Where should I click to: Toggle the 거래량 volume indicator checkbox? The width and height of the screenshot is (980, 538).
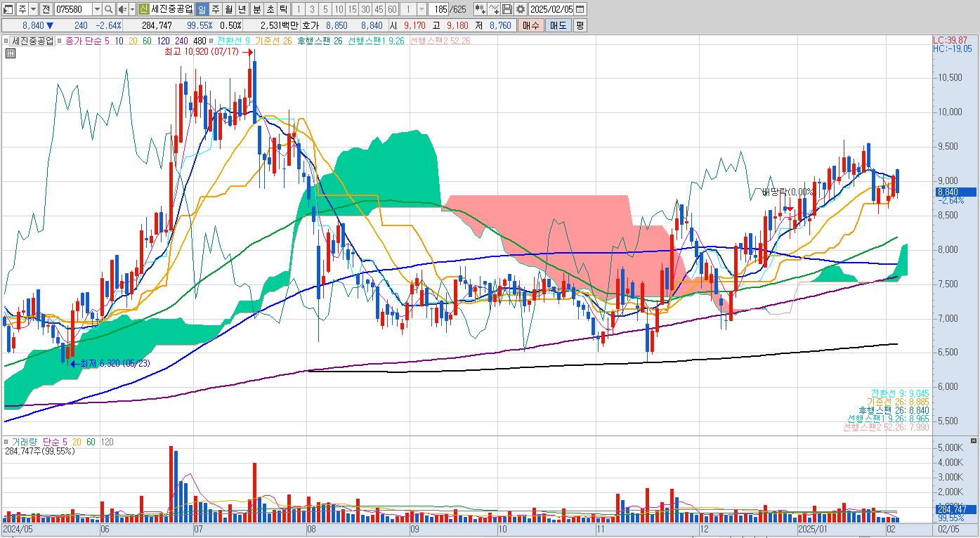pyautogui.click(x=7, y=442)
